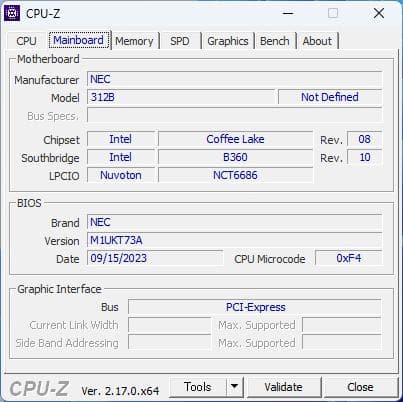Open the Memory tab
Viewport: 403px width, 402px height.
134,41
